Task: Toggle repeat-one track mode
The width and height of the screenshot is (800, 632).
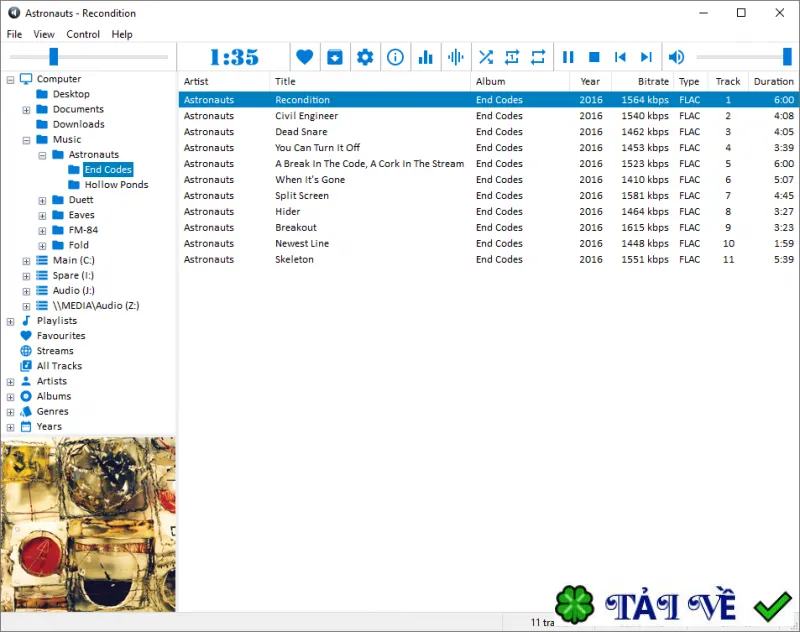Action: (x=512, y=57)
